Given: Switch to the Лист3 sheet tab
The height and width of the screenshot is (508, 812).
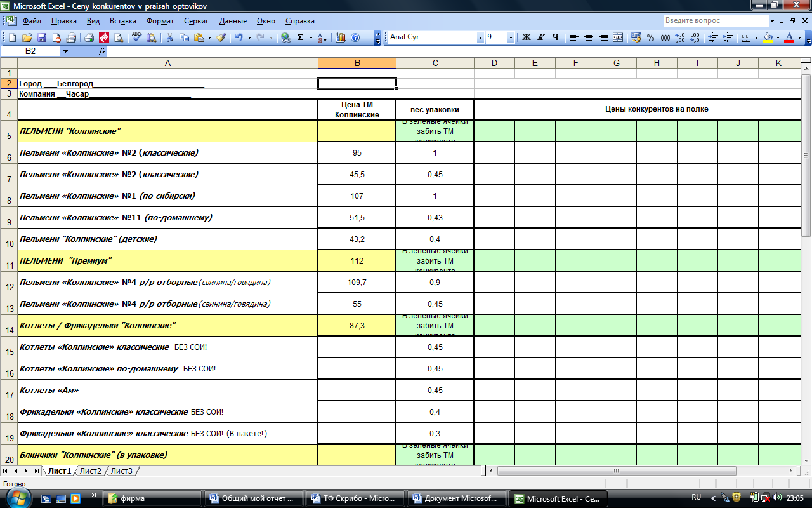Looking at the screenshot, I should click(121, 471).
